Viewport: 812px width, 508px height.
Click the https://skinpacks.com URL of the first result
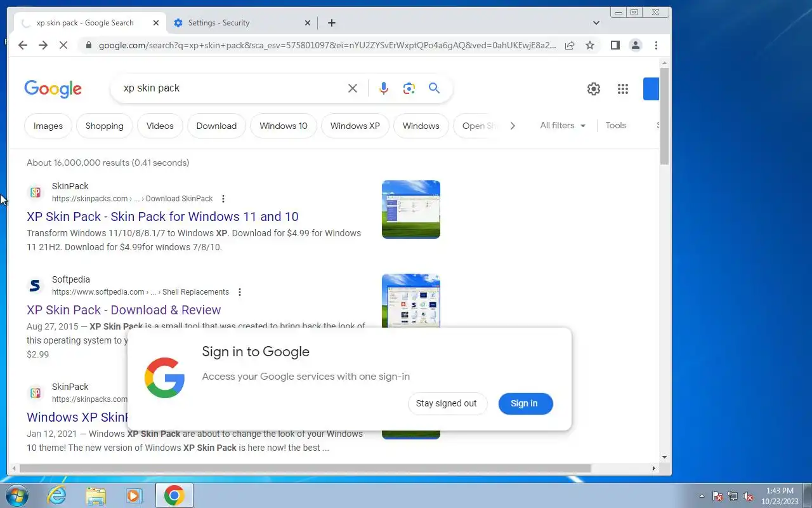click(90, 199)
